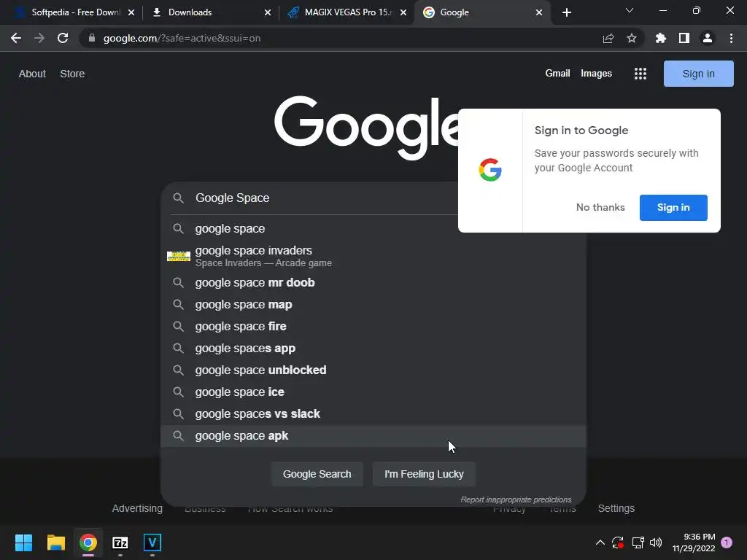
Task: Click the blue Sign in button at top right
Action: coord(698,74)
